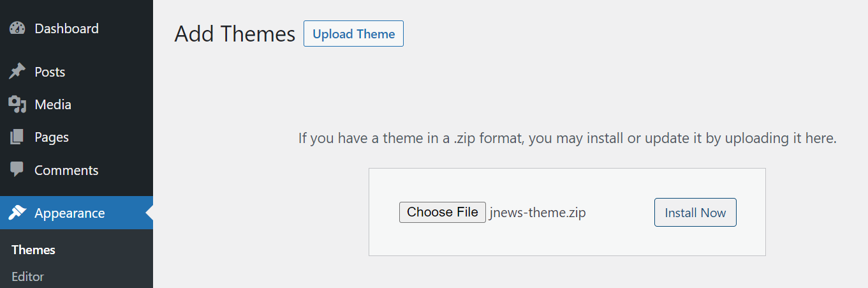Click the Appearance paintbrush icon
This screenshot has width=868, height=288.
(x=17, y=213)
